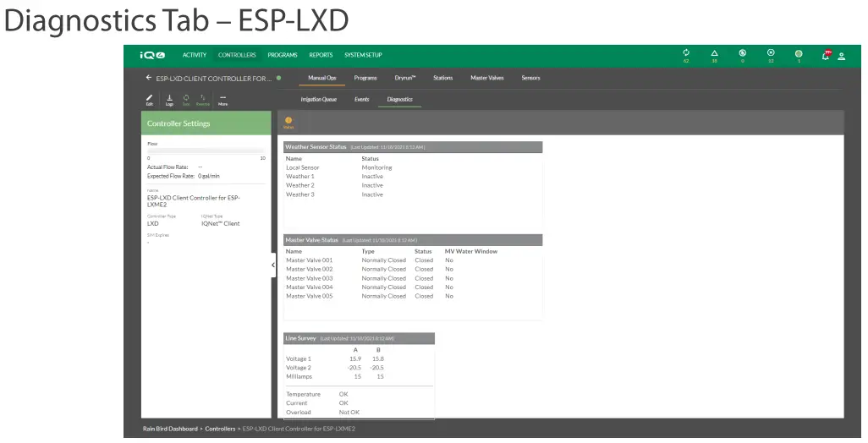The image size is (868, 443).
Task: Click the Weather 1 row
Action: [x=413, y=177]
